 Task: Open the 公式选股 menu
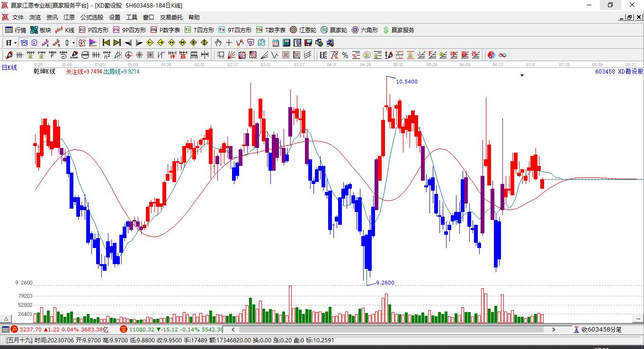tap(91, 18)
